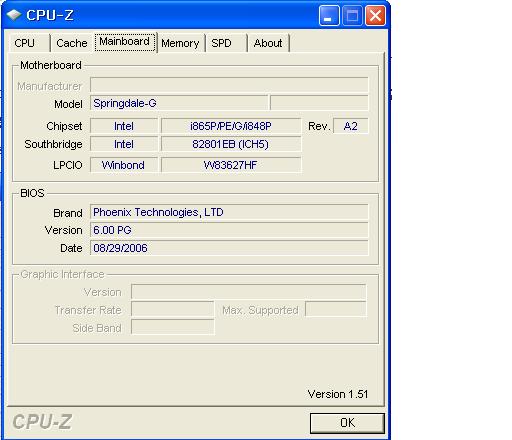Open the Cache tab

[72, 43]
